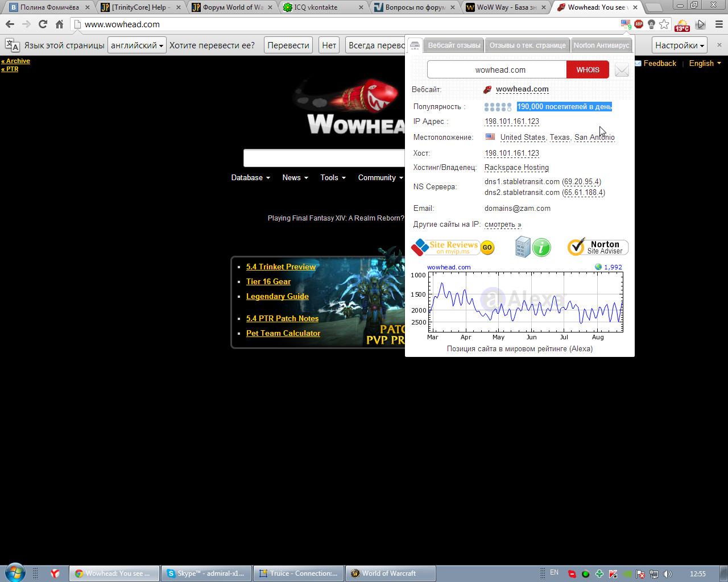Screen dimensions: 728x582
Task: Open the World of Warcraft taskbar window
Action: click(x=391, y=573)
